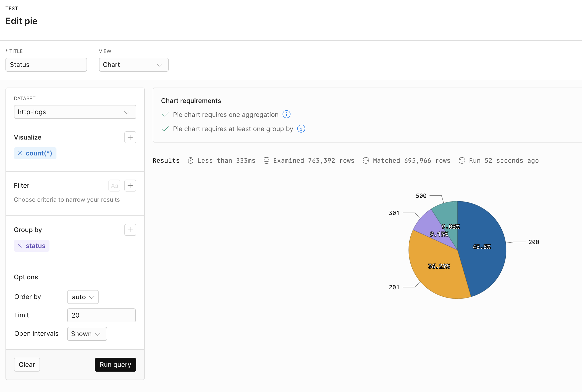This screenshot has height=392, width=582.
Task: Toggle case-sensitive matching in Filter
Action: [x=114, y=185]
